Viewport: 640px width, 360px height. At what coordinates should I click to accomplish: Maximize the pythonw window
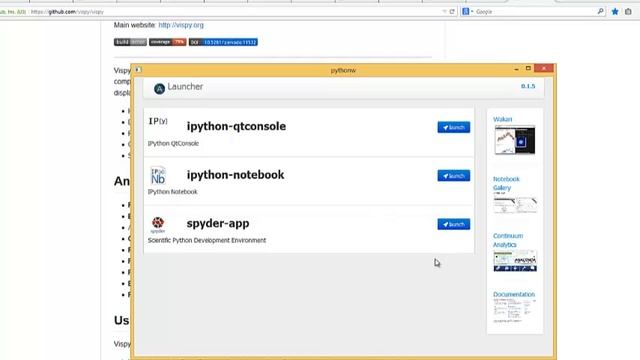(x=528, y=69)
